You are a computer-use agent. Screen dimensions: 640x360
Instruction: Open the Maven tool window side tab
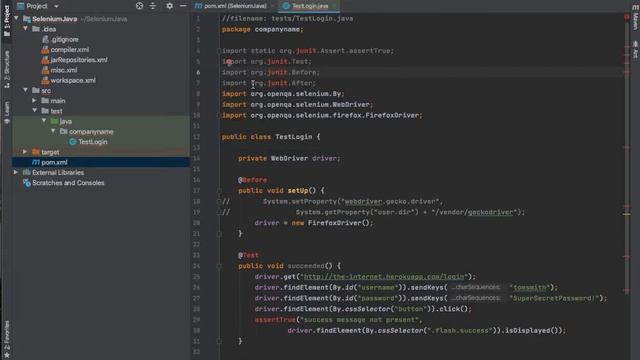(635, 16)
